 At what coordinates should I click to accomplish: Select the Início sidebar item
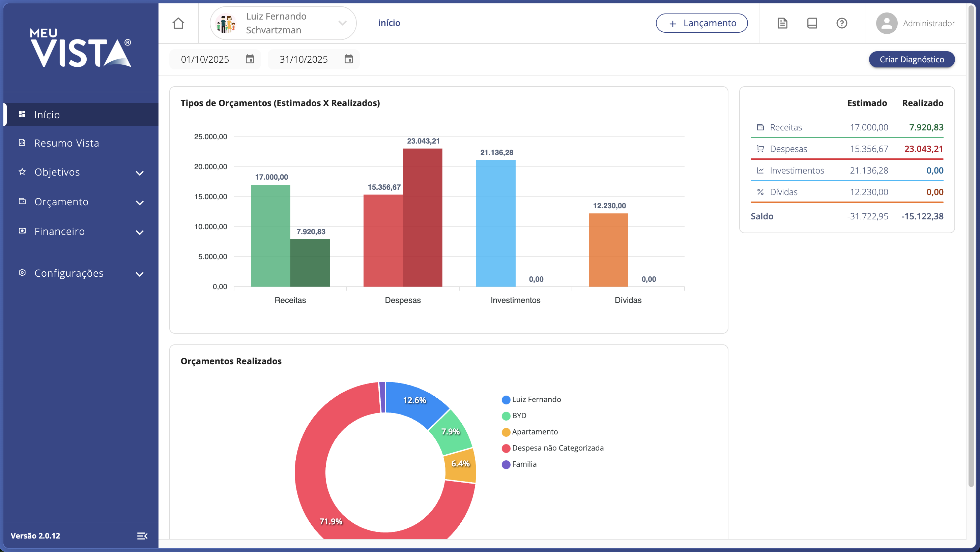[x=47, y=115]
